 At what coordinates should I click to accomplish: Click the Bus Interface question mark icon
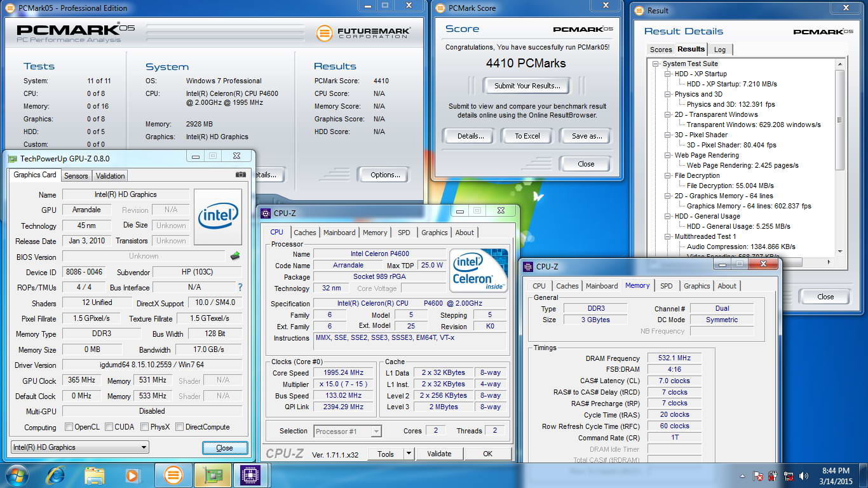(x=240, y=287)
